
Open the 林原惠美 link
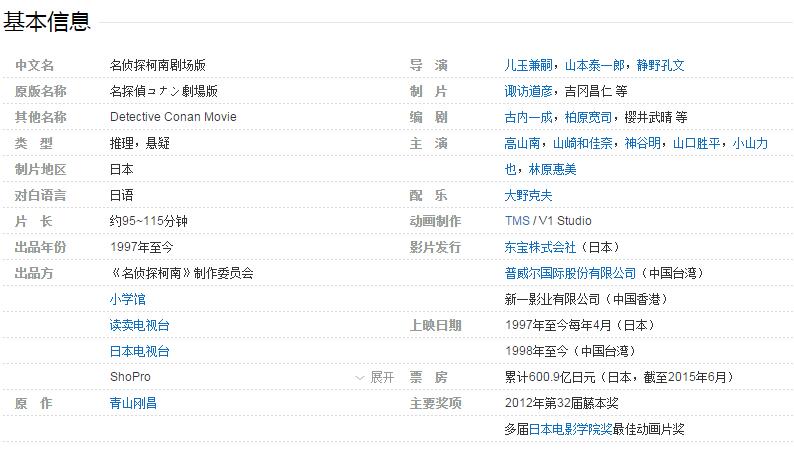pos(552,169)
